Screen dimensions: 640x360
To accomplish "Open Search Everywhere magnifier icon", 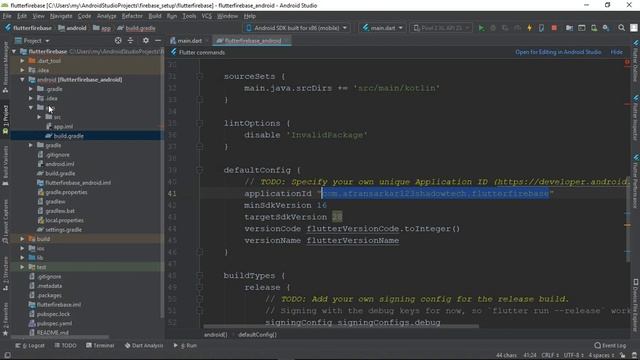I will coord(621,28).
